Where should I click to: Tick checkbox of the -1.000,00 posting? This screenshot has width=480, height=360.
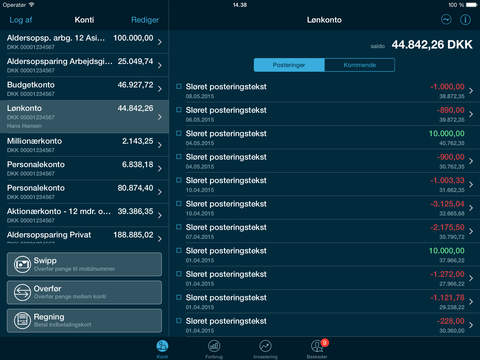pos(179,86)
